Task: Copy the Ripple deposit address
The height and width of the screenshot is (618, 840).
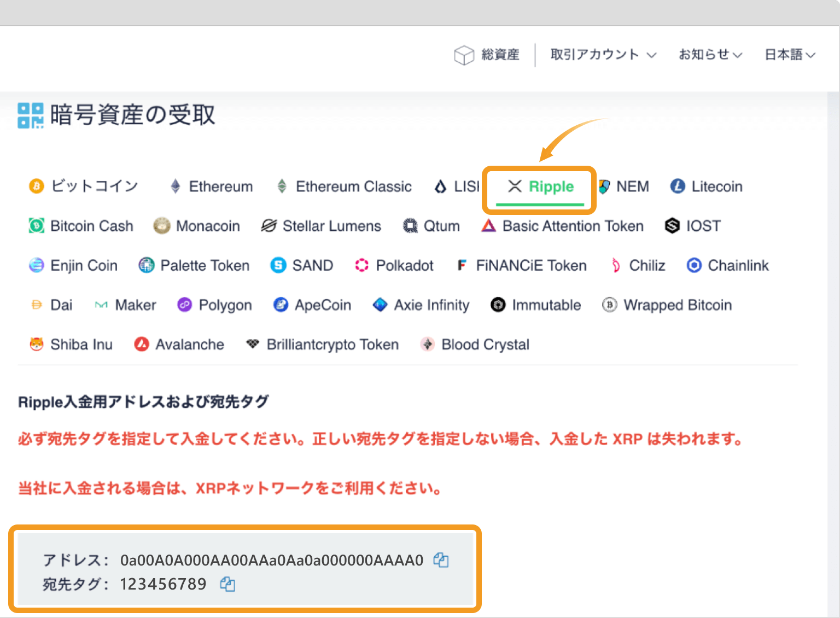Action: point(441,559)
